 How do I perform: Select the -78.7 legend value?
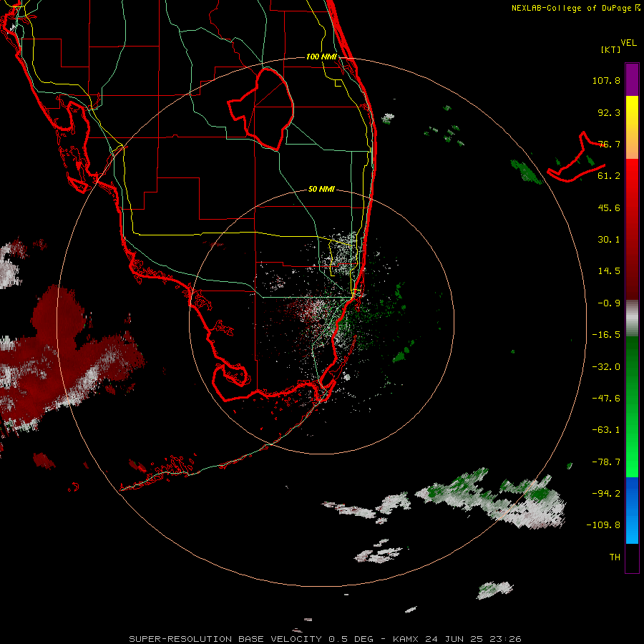click(x=606, y=462)
